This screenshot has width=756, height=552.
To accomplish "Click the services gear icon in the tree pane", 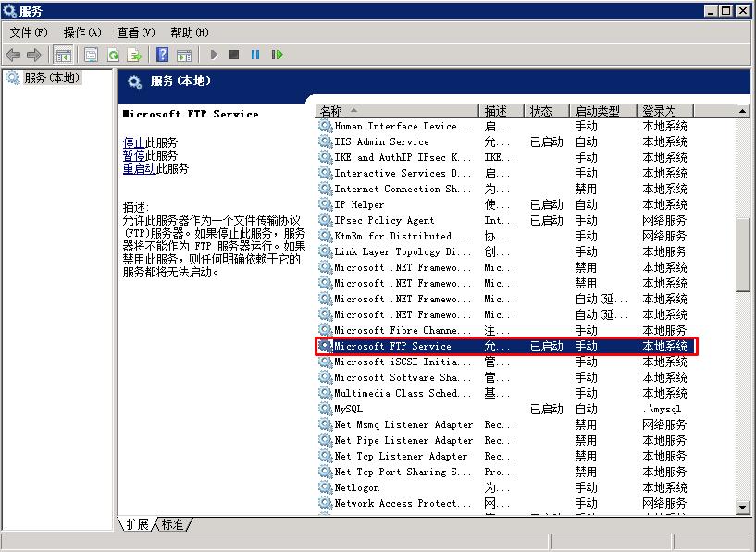I will tap(13, 78).
